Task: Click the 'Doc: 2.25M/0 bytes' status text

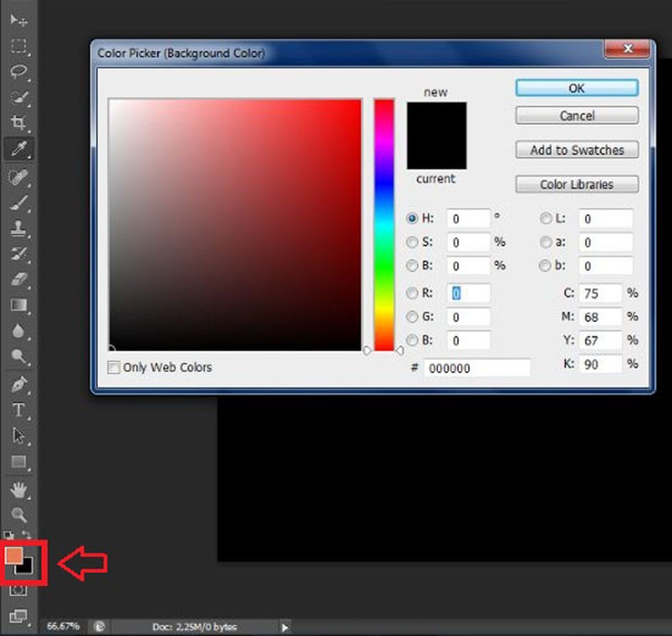Action: click(x=195, y=627)
